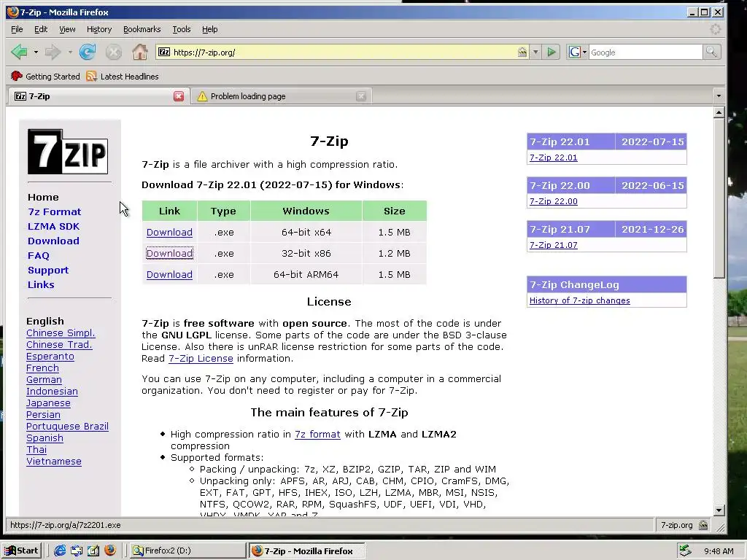Open the History menu
This screenshot has width=747, height=560.
[x=99, y=29]
